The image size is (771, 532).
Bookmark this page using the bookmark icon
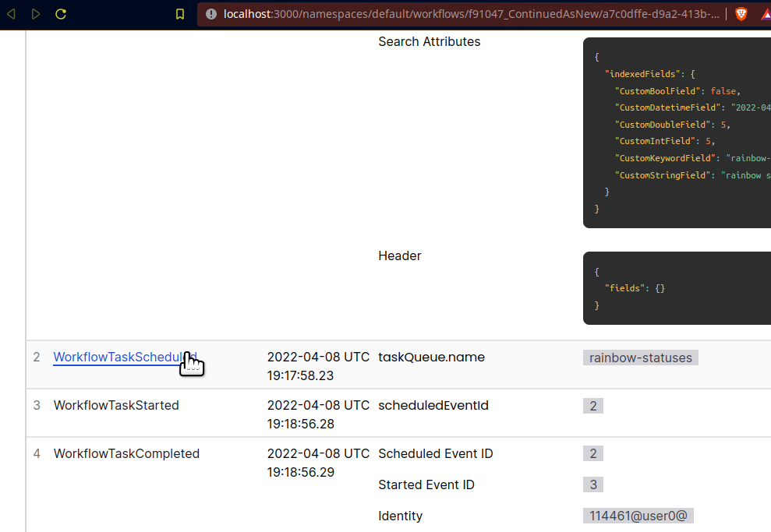click(180, 13)
